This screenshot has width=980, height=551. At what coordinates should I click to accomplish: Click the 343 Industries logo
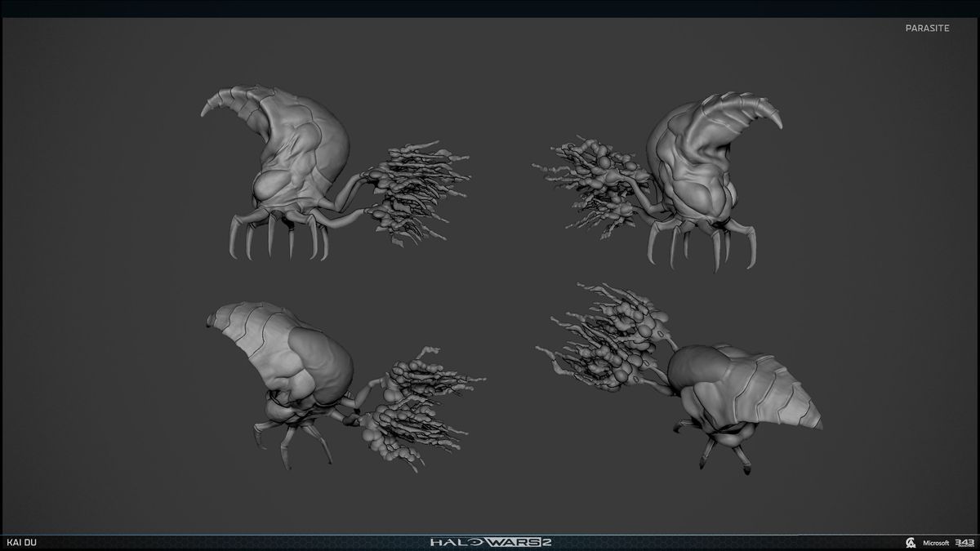pos(964,543)
